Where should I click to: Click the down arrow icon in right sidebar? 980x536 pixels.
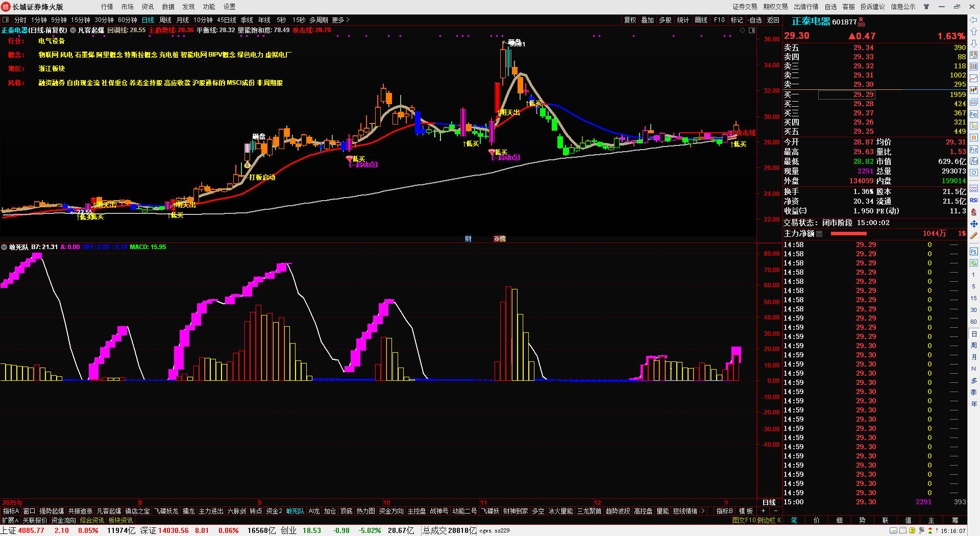point(973,43)
